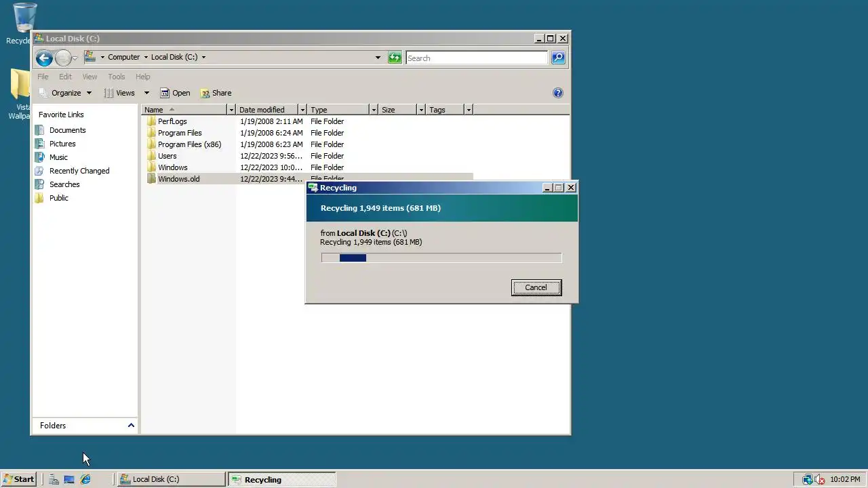Open Searches in Favorite Links
The width and height of the screenshot is (868, 488).
pyautogui.click(x=64, y=184)
